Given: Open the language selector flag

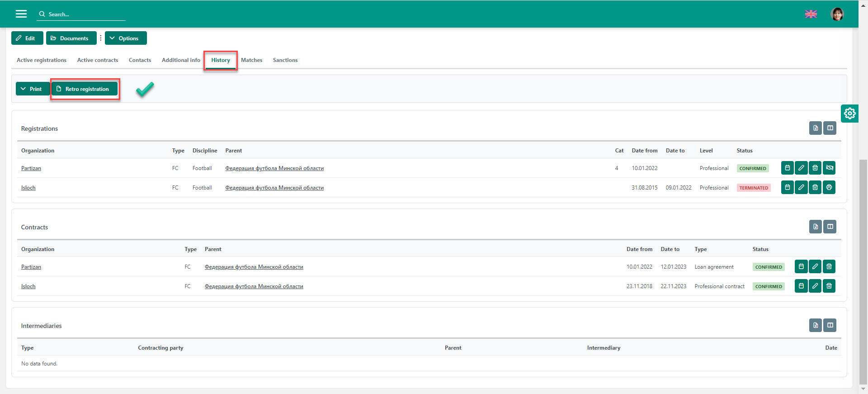Looking at the screenshot, I should (x=811, y=14).
